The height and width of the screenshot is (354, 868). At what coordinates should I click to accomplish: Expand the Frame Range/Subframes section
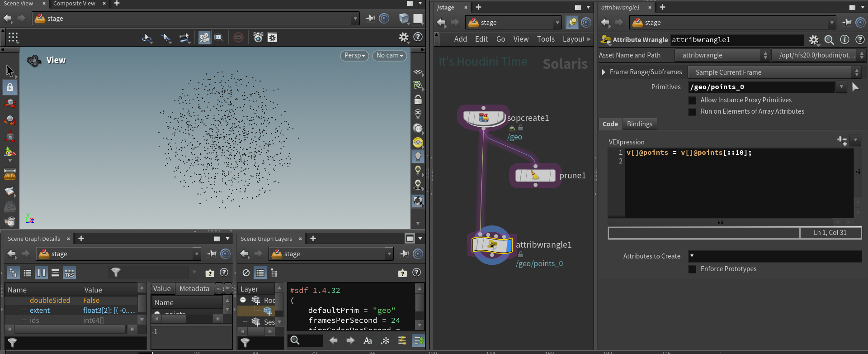point(604,72)
